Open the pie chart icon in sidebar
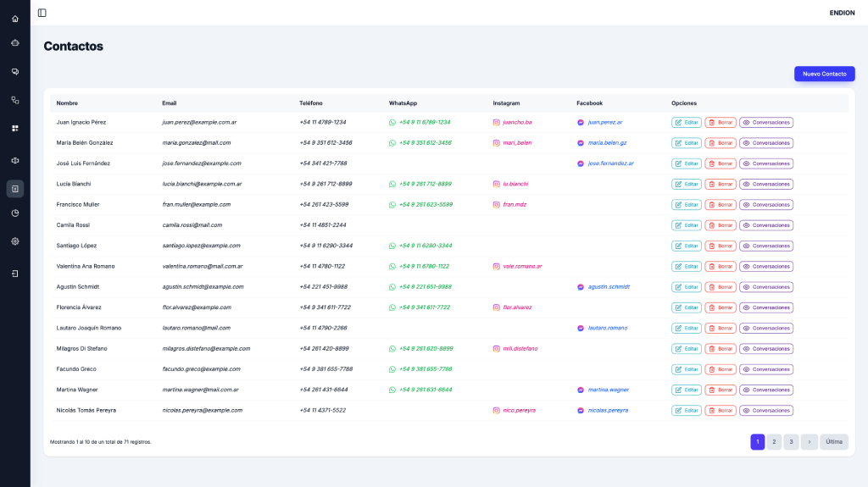Viewport: 868px width, 487px height. (x=15, y=213)
